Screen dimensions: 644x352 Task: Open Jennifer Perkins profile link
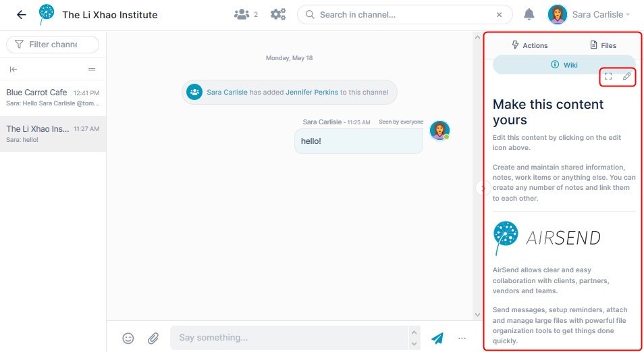[312, 92]
